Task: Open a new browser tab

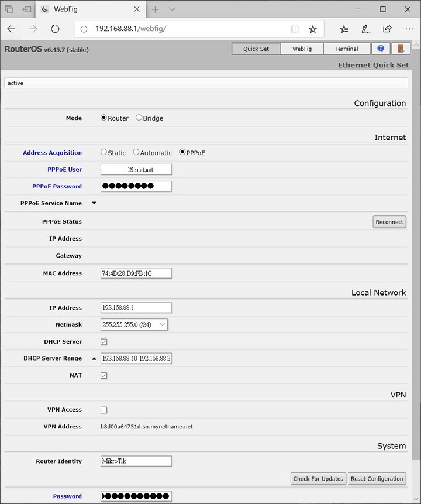Action: click(x=155, y=9)
